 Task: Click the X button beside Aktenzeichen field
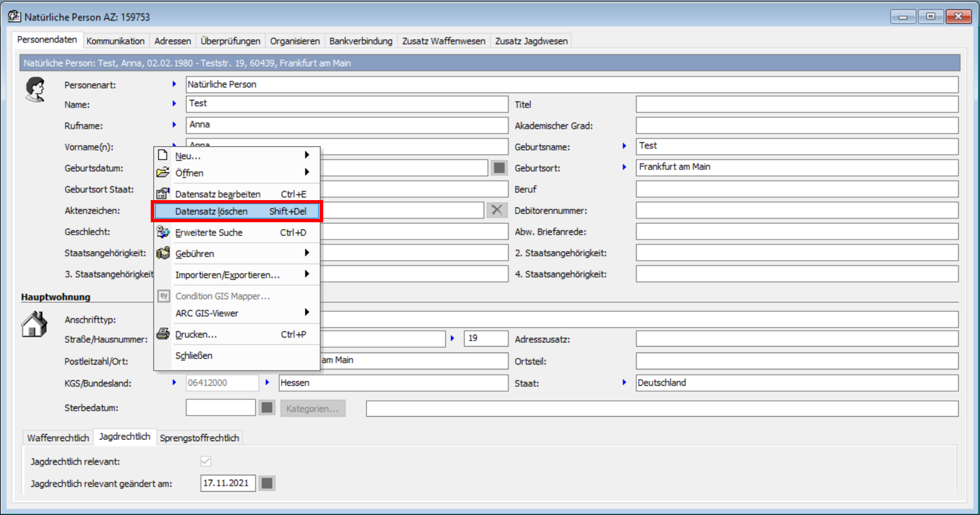click(497, 210)
